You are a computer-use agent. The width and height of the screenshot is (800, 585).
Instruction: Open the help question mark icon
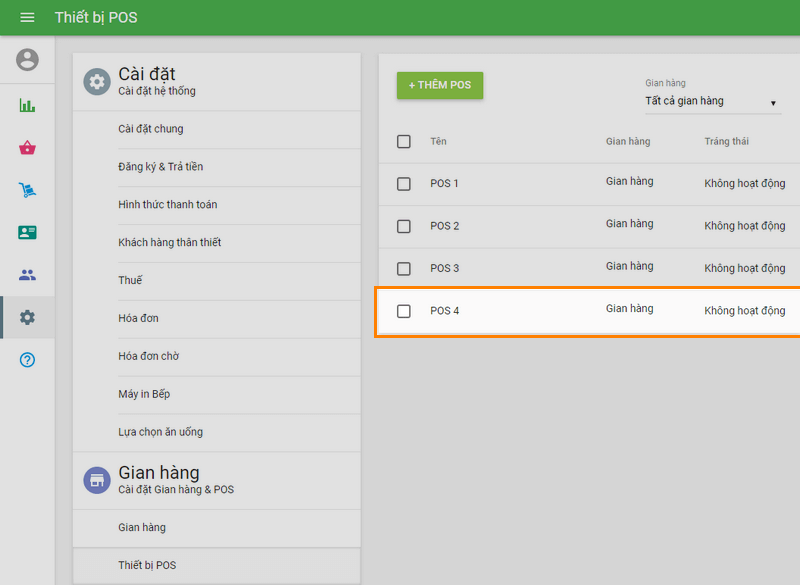[x=27, y=360]
